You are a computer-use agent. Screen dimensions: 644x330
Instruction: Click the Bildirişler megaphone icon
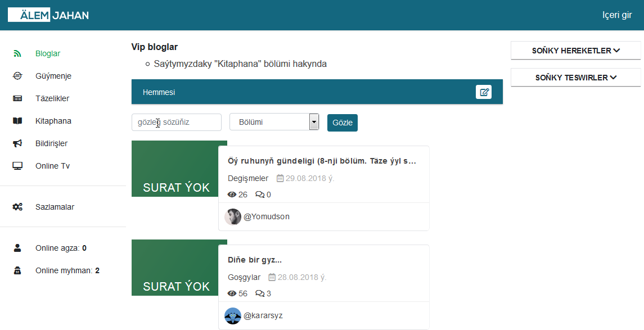(17, 143)
